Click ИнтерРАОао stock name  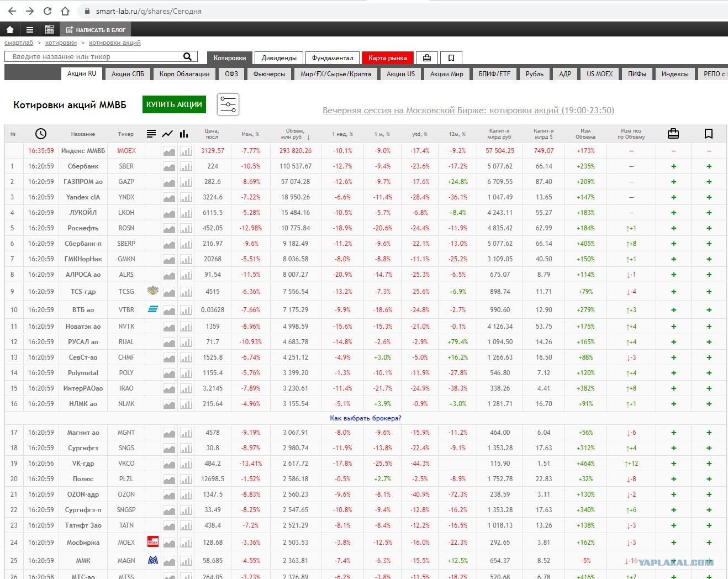(83, 388)
